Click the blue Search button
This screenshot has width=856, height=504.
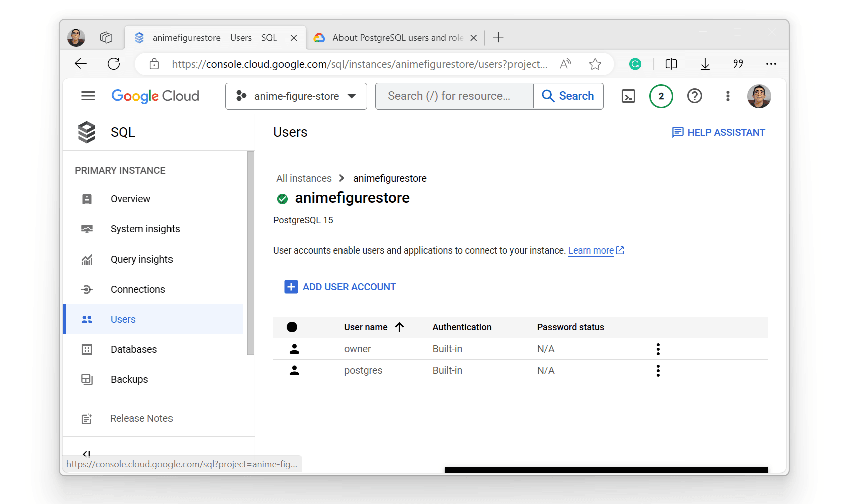click(x=568, y=96)
